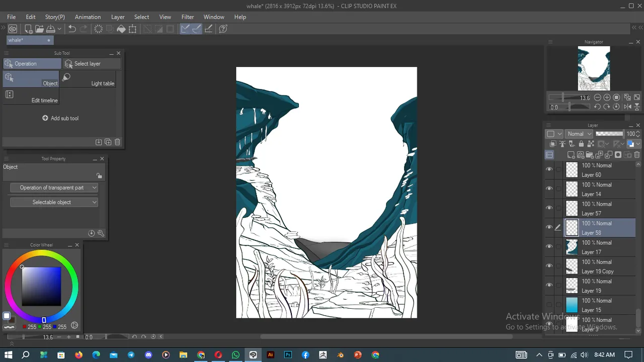Save the document with Save icon

50,29
